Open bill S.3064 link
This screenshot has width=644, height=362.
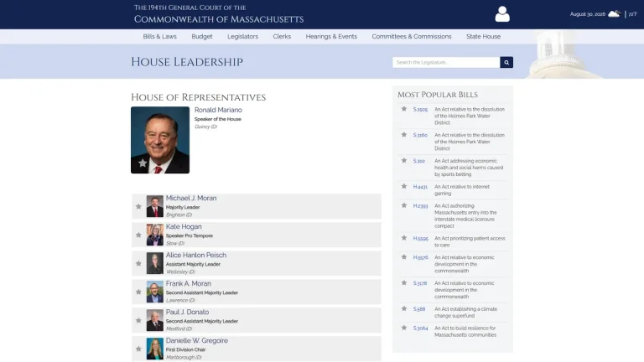pos(420,328)
